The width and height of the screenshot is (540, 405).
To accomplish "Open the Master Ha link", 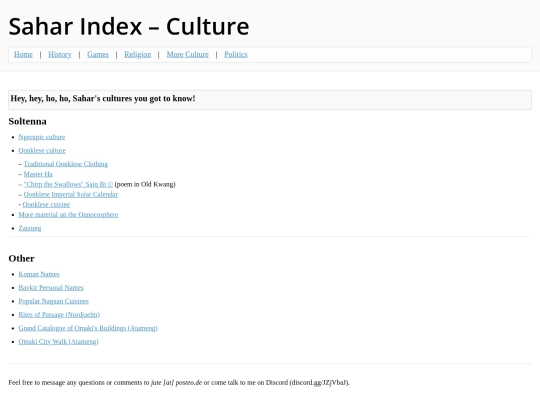I will 38,174.
